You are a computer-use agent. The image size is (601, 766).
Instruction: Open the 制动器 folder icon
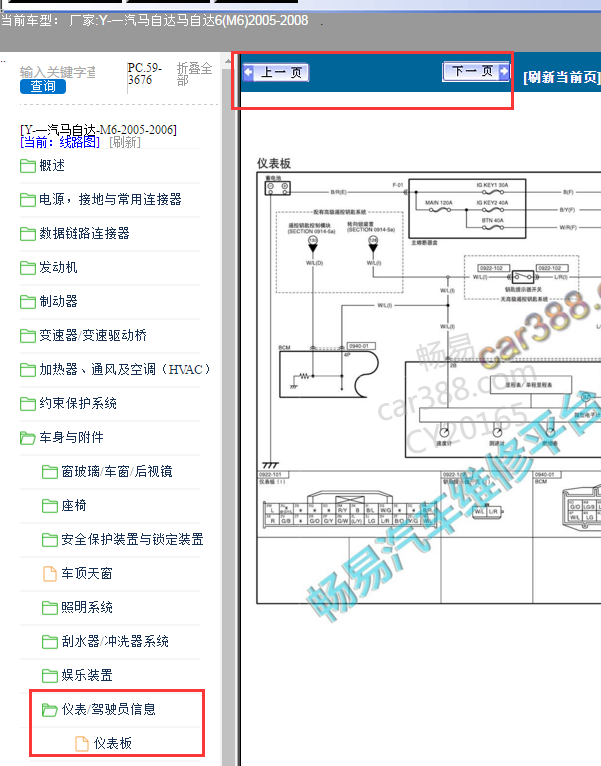tap(28, 302)
